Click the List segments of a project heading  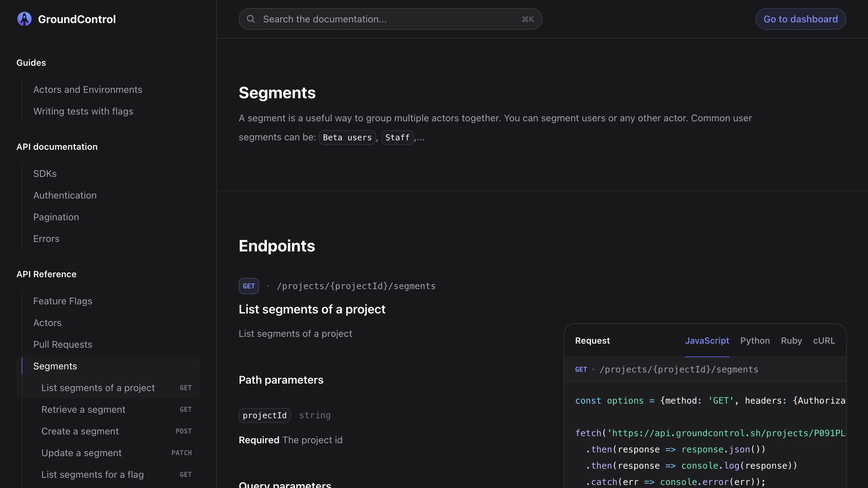point(312,309)
